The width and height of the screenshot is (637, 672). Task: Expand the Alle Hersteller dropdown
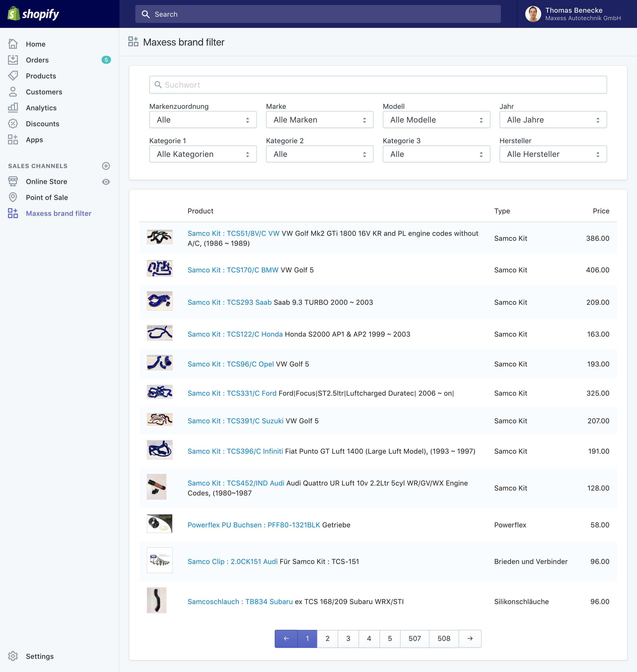point(553,154)
